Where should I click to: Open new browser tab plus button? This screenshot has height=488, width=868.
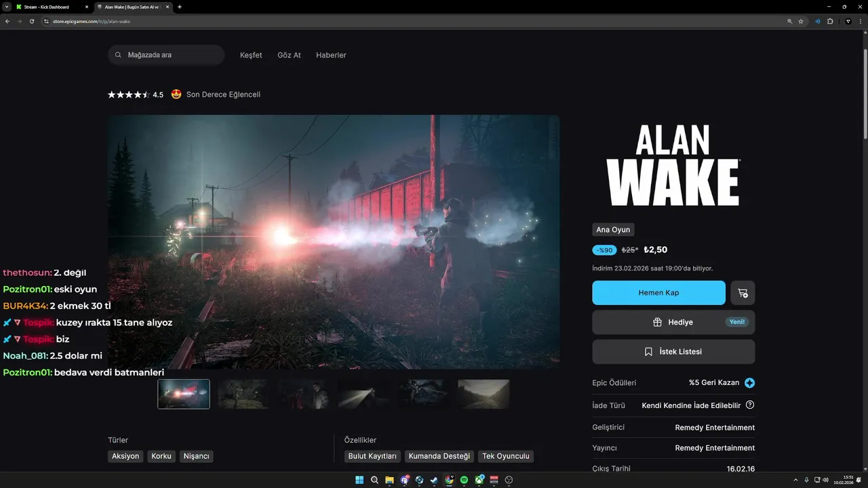(x=180, y=7)
